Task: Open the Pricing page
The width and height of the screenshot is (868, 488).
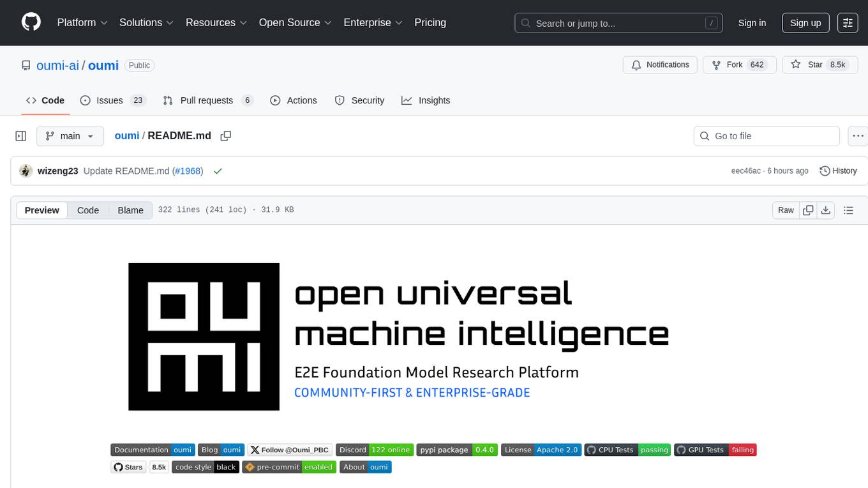Action: [430, 22]
